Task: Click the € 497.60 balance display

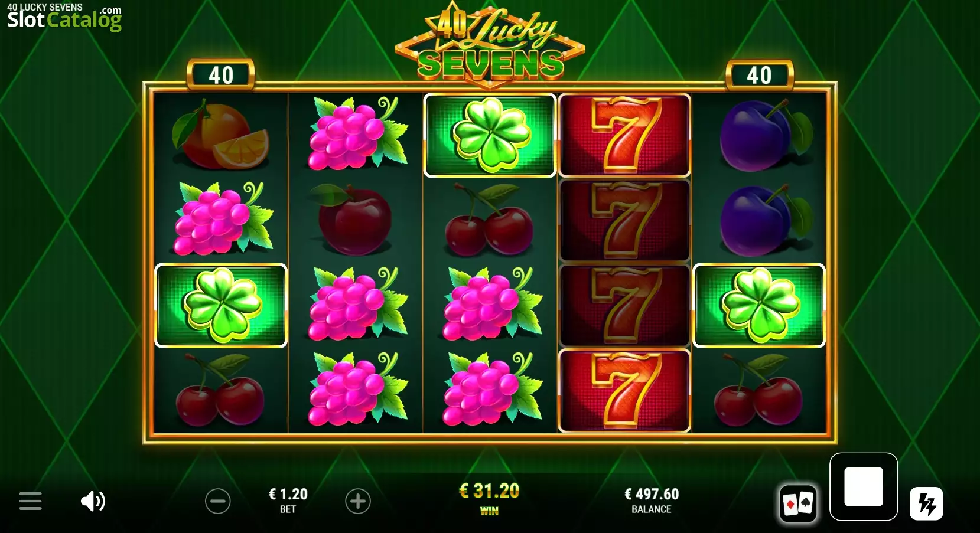Action: (x=652, y=494)
